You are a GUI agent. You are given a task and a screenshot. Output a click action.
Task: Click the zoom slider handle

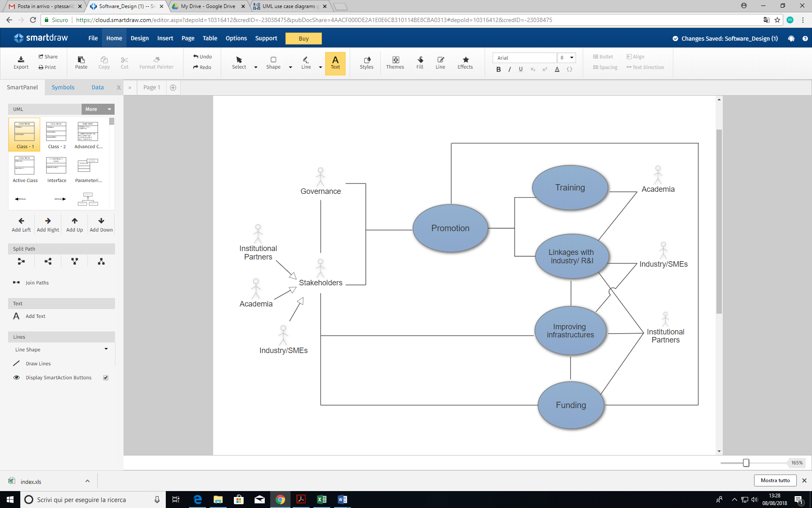[x=746, y=463]
